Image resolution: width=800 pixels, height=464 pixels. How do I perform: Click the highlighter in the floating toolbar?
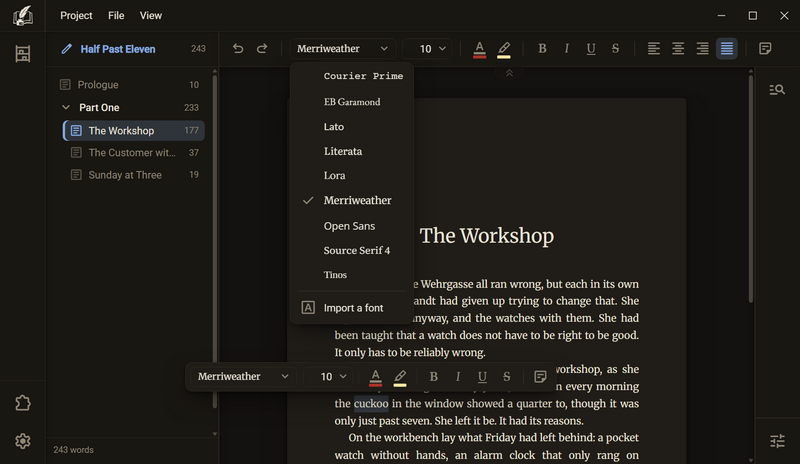(400, 377)
